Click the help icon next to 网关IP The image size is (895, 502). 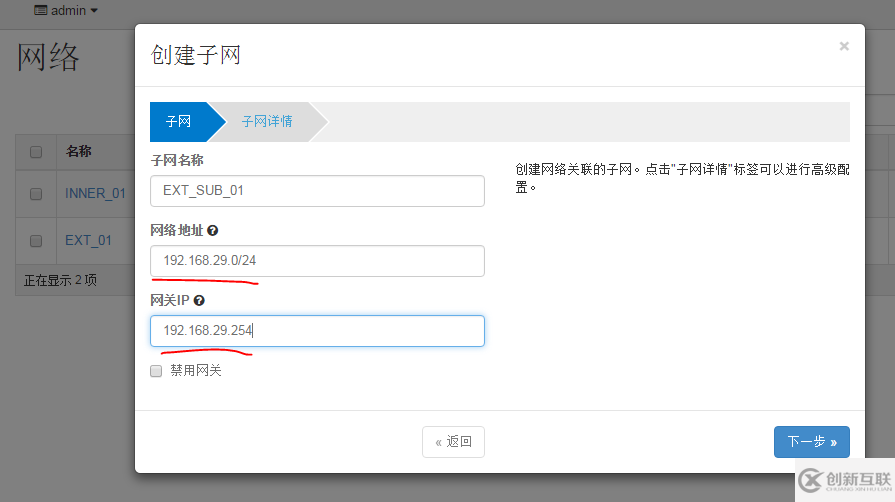tap(199, 300)
